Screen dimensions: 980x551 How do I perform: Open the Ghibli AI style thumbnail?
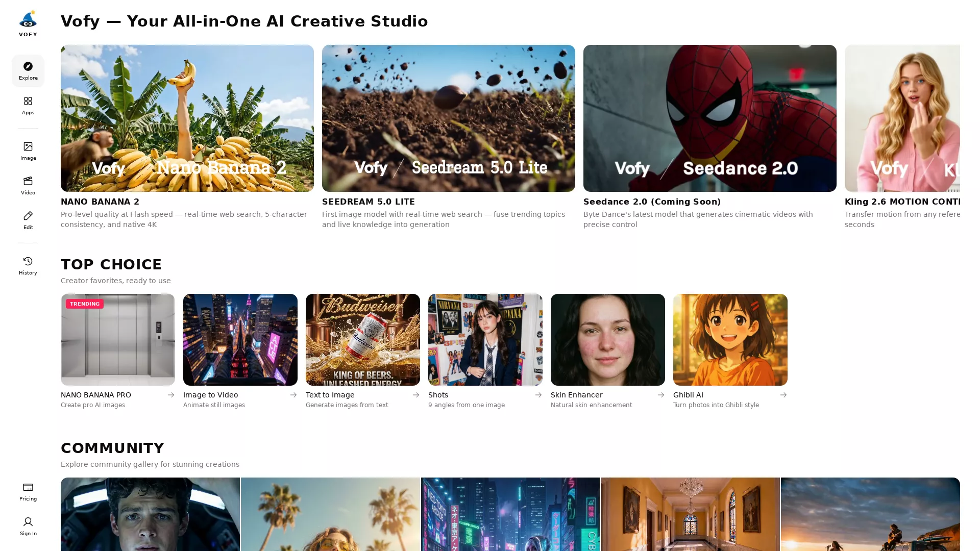click(730, 339)
